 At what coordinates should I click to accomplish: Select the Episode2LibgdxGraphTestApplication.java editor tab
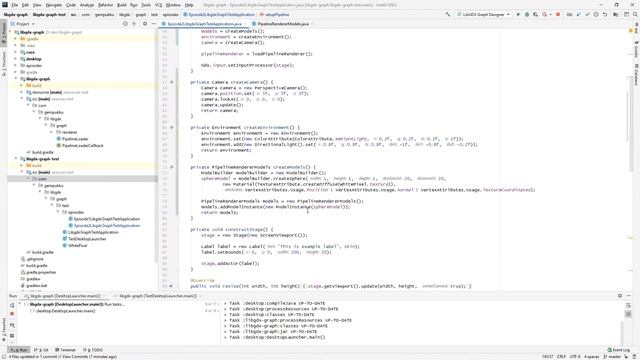204,24
